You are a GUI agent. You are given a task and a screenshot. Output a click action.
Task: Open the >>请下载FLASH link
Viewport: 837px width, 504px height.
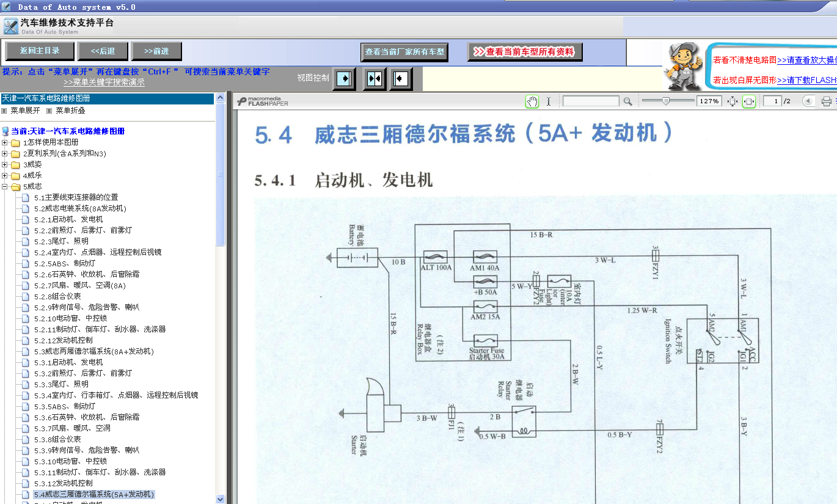(x=807, y=80)
